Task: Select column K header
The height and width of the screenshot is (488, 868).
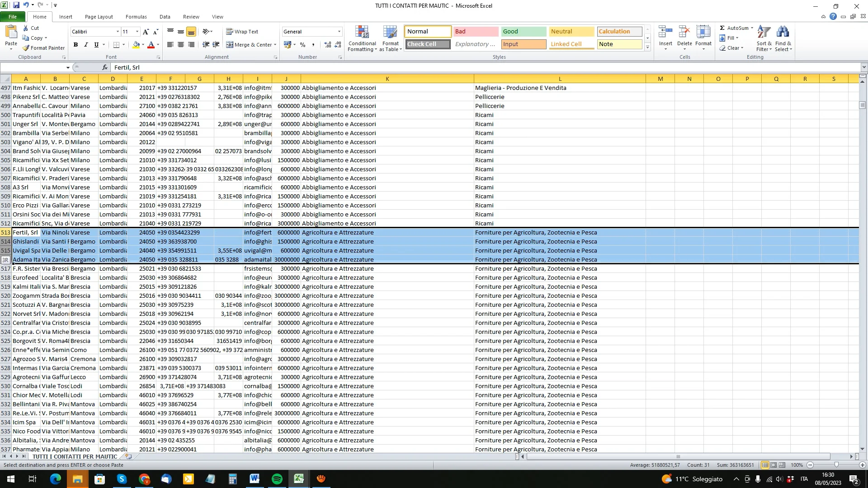Action: 387,79
